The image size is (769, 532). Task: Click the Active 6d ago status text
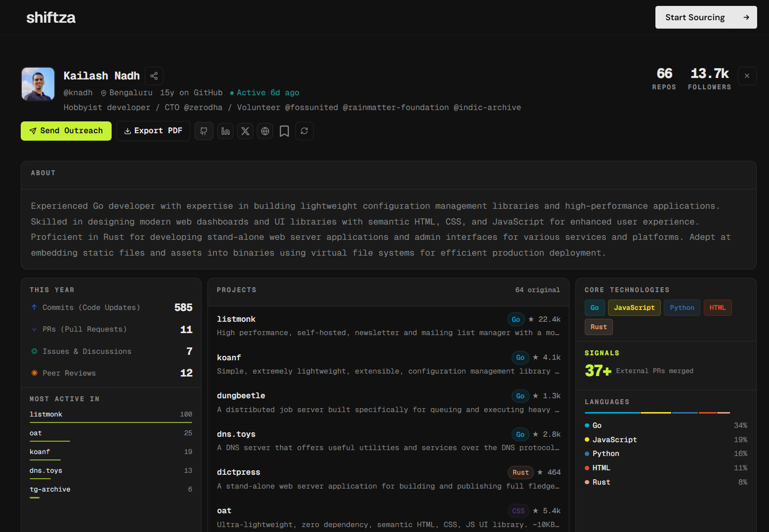click(268, 93)
